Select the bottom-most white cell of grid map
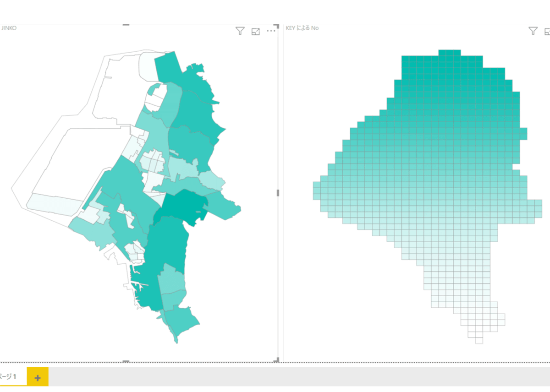The image size is (550, 392). coord(479,340)
